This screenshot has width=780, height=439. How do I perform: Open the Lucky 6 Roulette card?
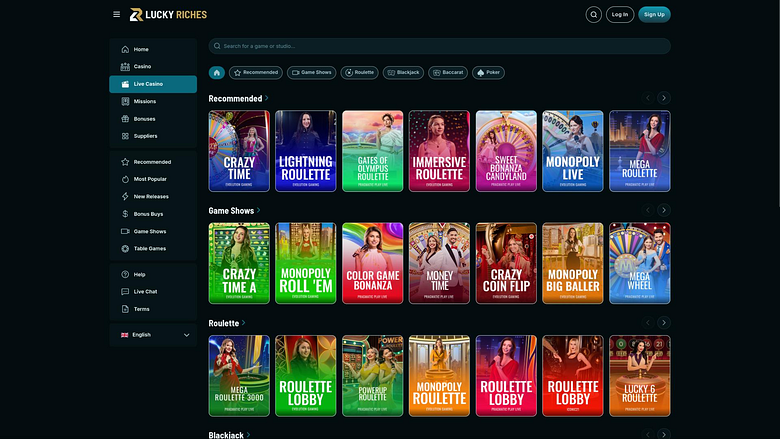point(640,376)
